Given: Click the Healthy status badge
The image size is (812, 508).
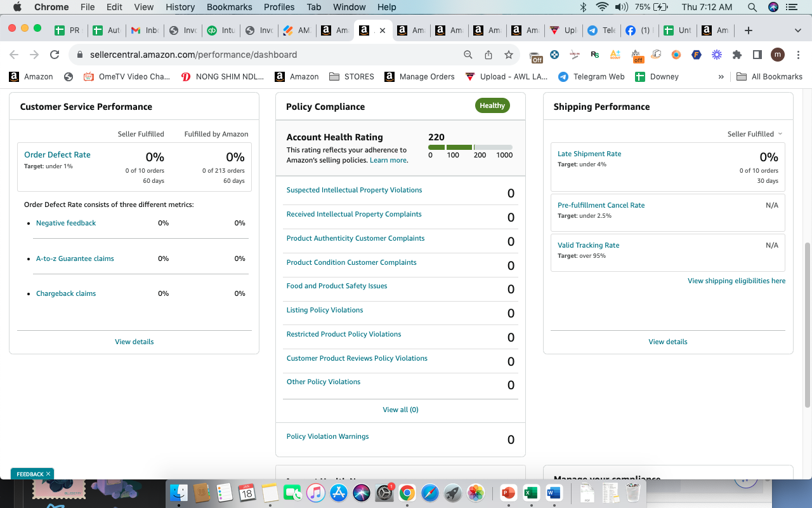Looking at the screenshot, I should pyautogui.click(x=492, y=105).
